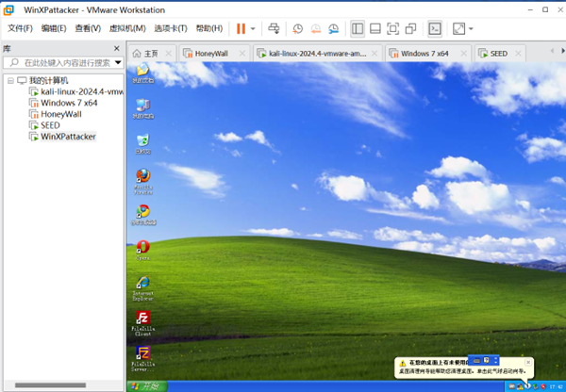Close the desktop cleanup balloon tip
This screenshot has width=566, height=392.
[x=528, y=362]
